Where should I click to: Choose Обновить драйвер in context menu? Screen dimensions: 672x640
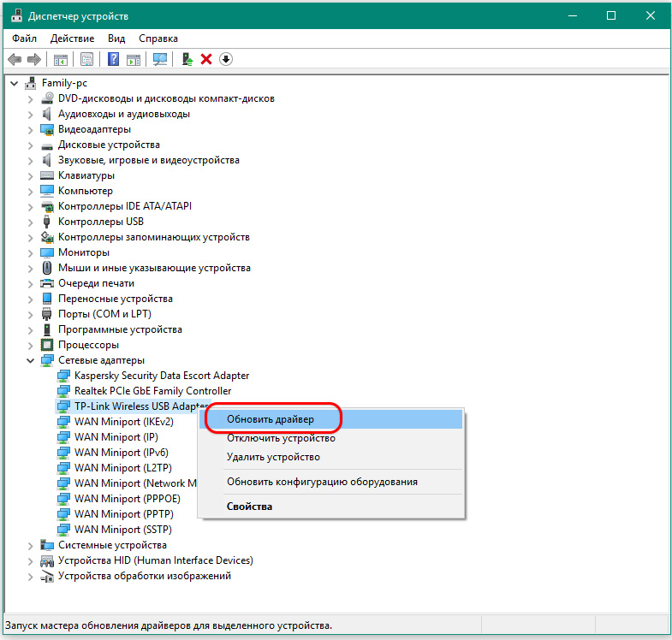(x=331, y=419)
